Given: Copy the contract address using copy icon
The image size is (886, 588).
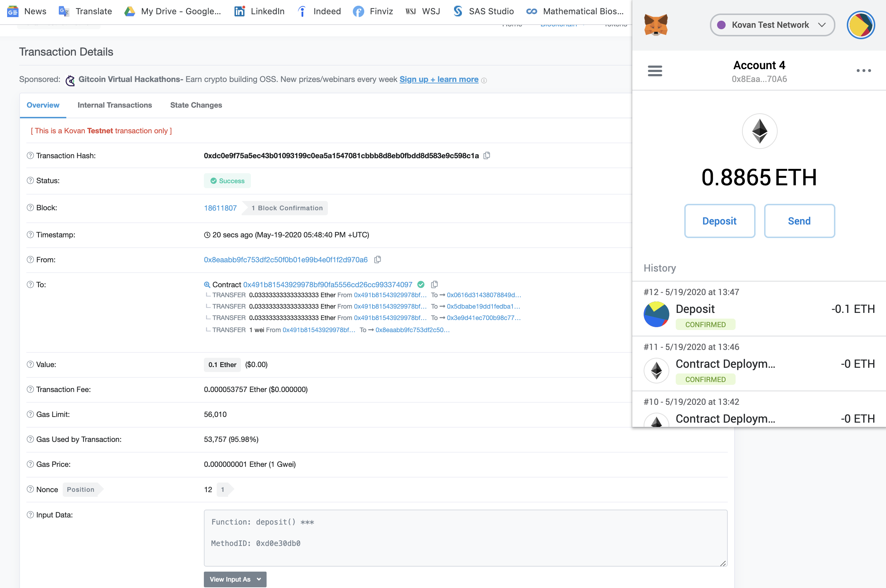Looking at the screenshot, I should click(434, 284).
